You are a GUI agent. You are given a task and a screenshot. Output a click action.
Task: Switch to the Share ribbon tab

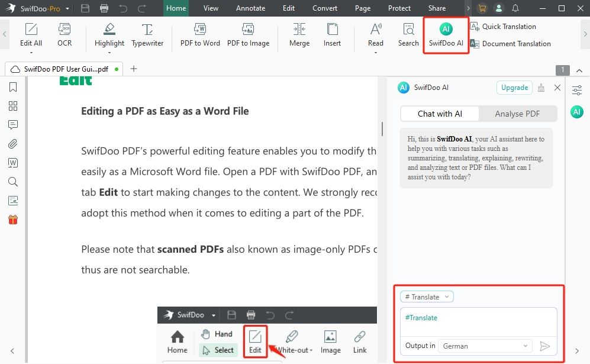click(x=437, y=8)
